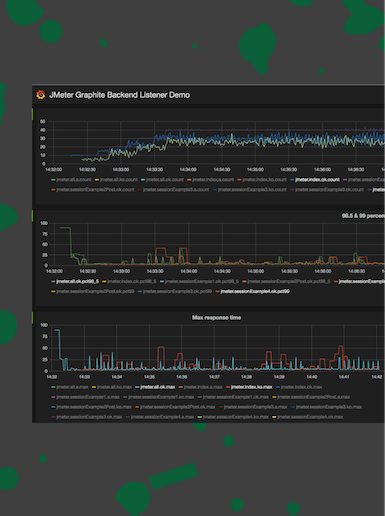Click the jmeter.index.ok.pct98_5 legend label
The image size is (385, 516).
click(132, 281)
